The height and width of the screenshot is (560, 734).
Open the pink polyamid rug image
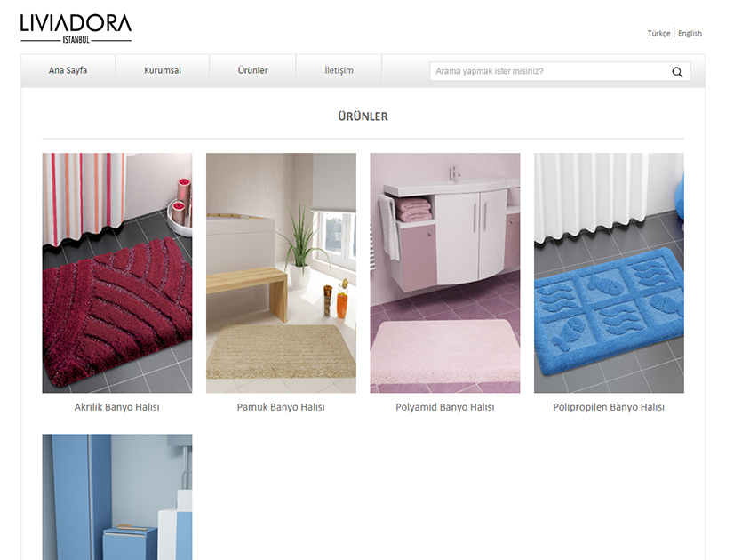click(x=444, y=273)
